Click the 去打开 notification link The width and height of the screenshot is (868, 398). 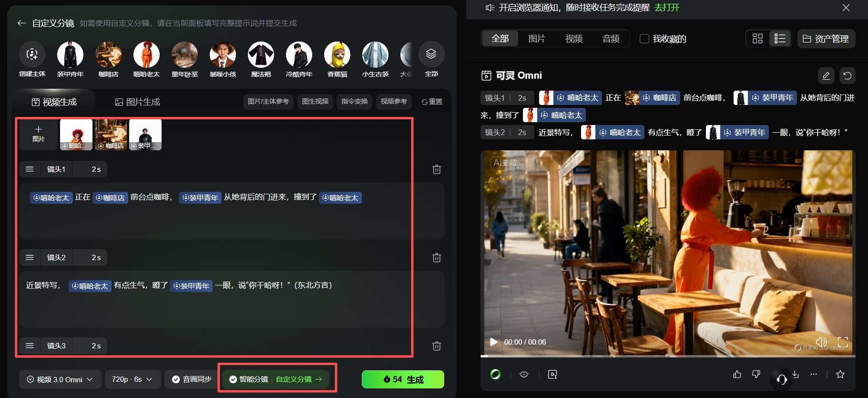[x=667, y=8]
